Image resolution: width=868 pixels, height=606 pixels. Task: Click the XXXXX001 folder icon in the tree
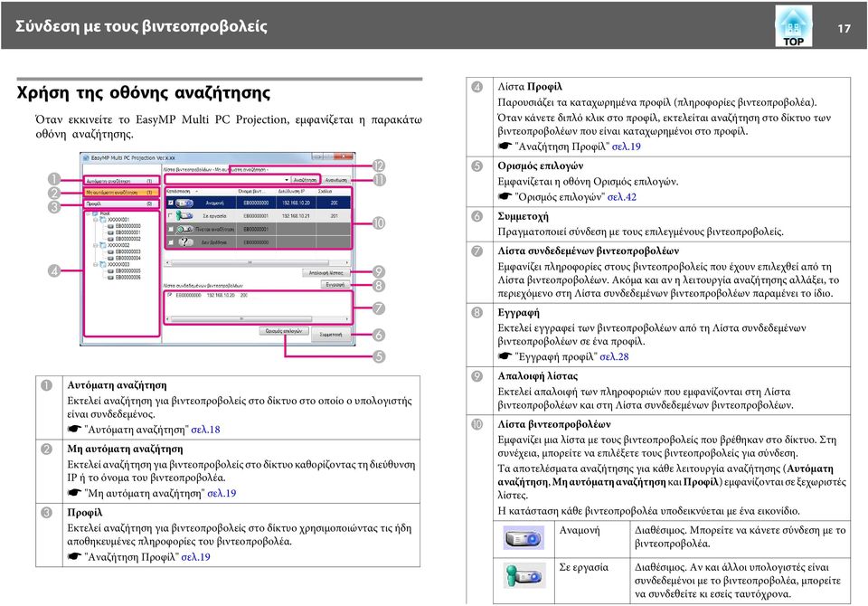[102, 220]
